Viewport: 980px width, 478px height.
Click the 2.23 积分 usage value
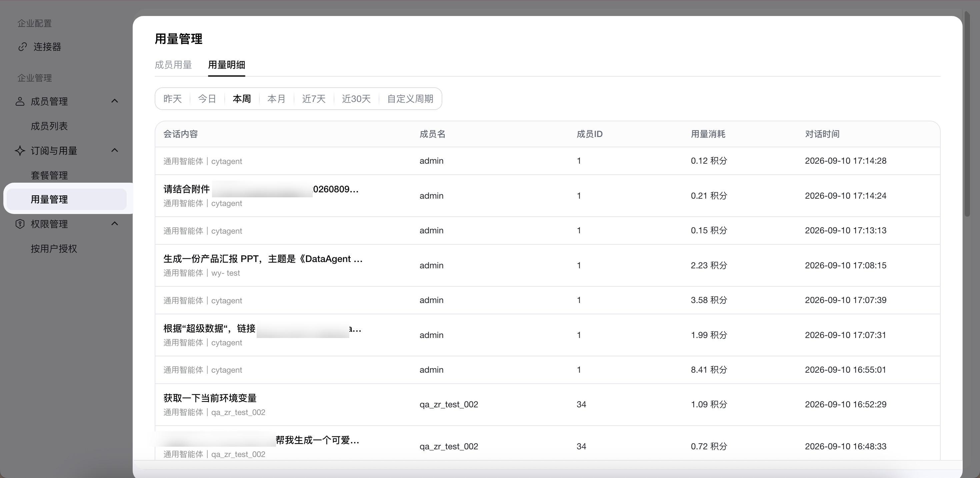click(x=709, y=265)
